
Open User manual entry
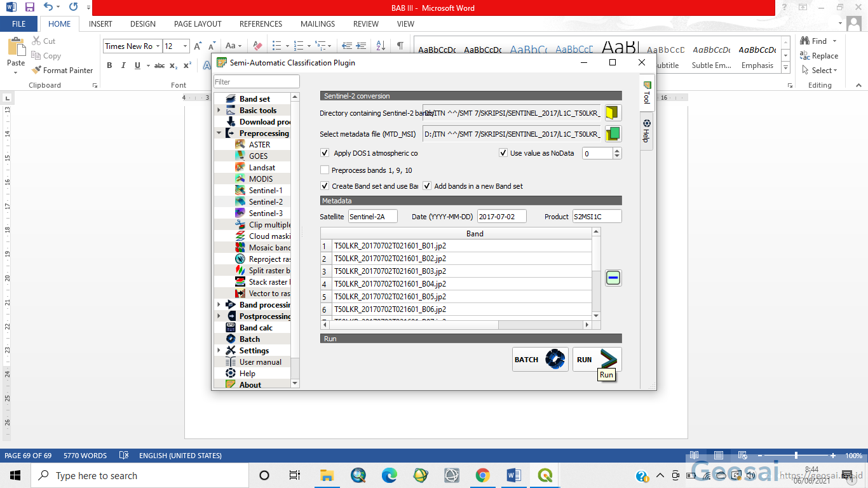tap(254, 362)
